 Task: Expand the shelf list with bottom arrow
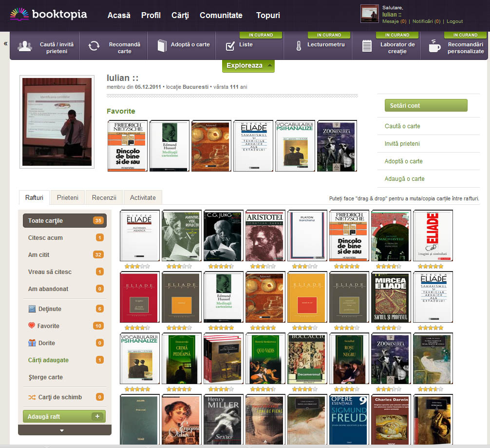coord(62,430)
